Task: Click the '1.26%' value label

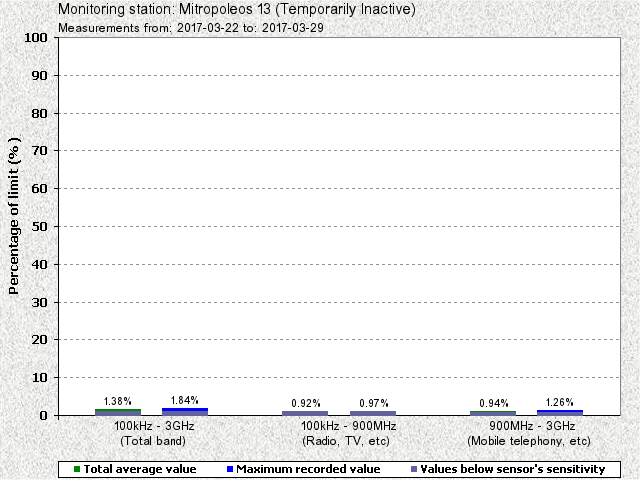Action: (x=560, y=402)
